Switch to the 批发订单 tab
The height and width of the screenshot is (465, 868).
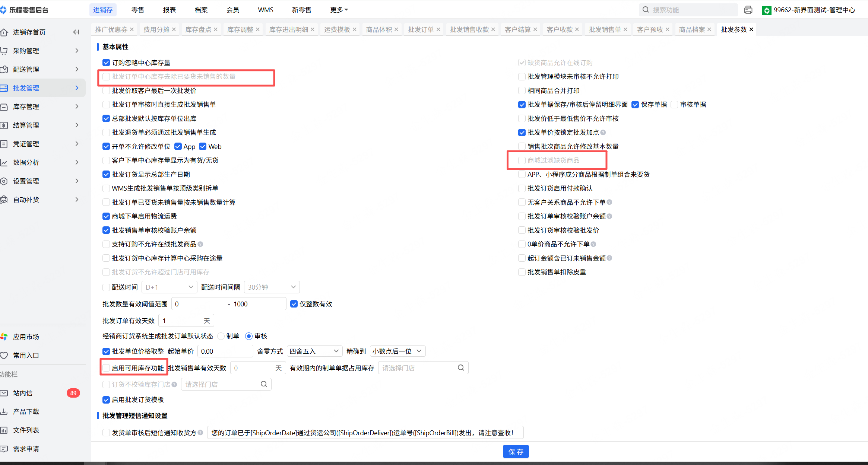(x=421, y=29)
